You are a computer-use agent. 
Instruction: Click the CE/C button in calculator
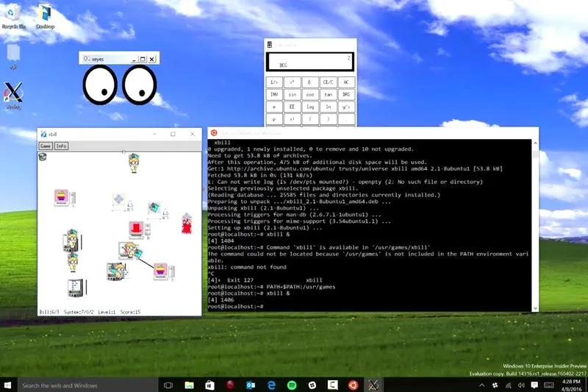(x=328, y=82)
